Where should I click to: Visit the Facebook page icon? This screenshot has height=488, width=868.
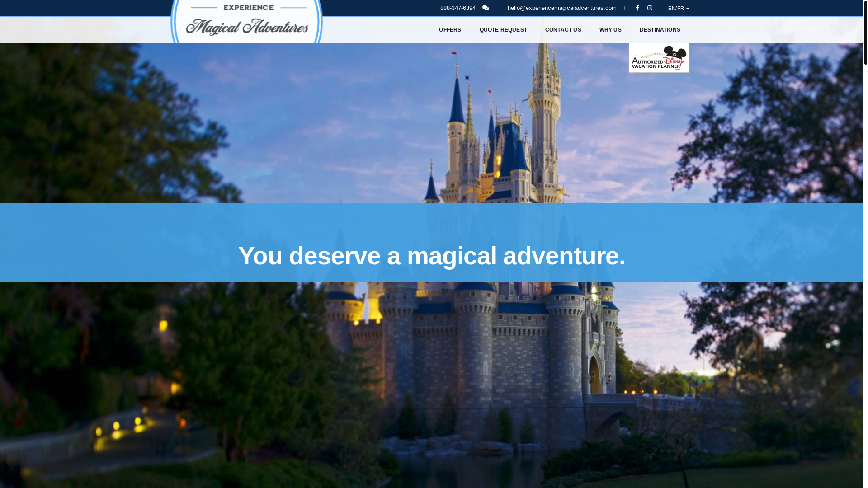click(637, 8)
